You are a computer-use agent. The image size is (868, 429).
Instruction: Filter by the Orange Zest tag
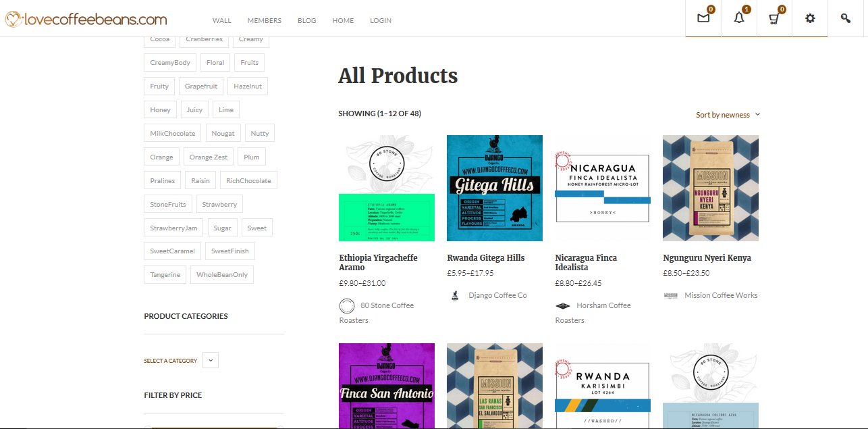click(x=209, y=157)
